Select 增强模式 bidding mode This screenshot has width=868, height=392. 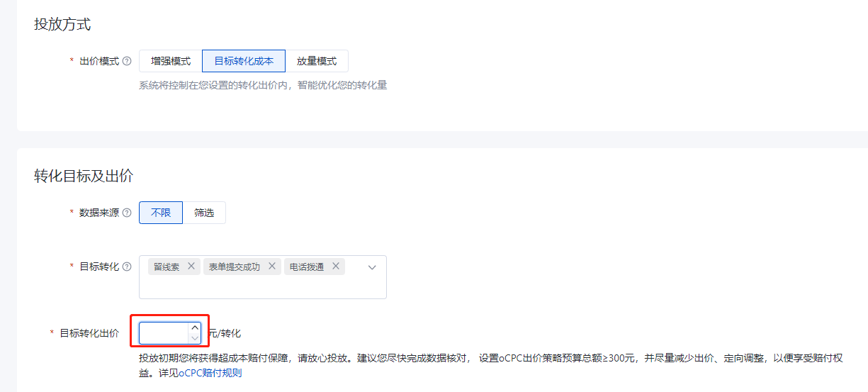171,62
